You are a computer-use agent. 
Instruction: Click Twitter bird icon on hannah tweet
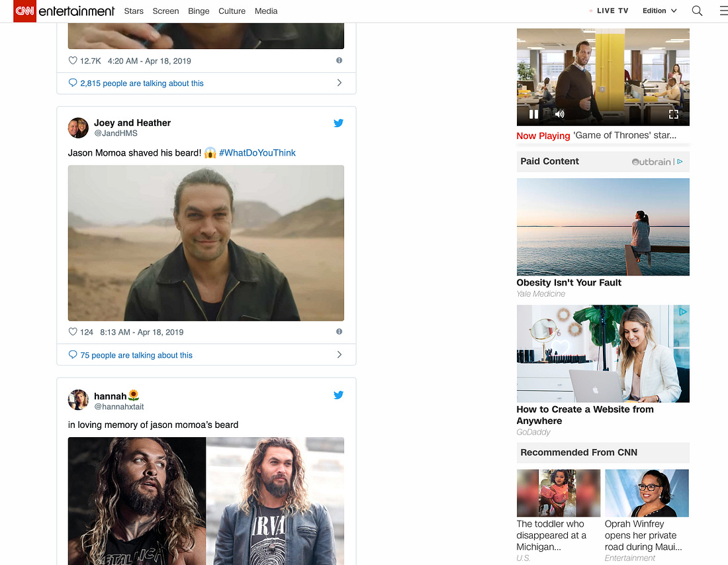[338, 395]
